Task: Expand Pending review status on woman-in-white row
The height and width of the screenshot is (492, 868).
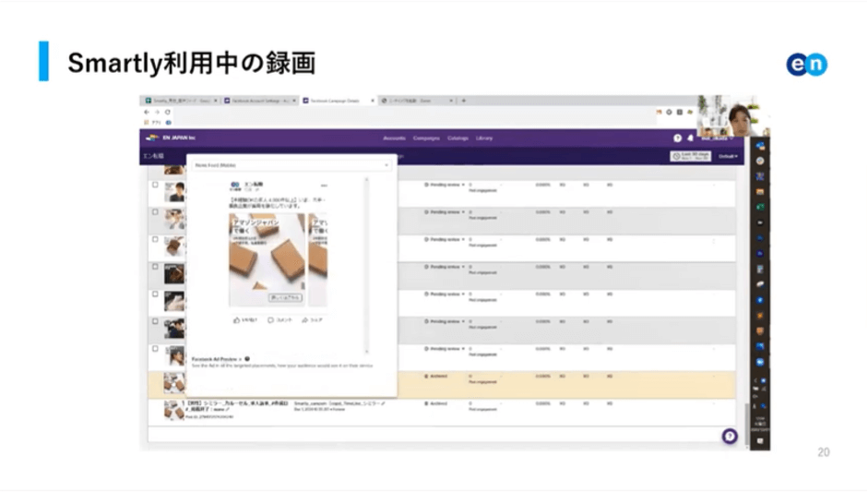Action: click(444, 349)
